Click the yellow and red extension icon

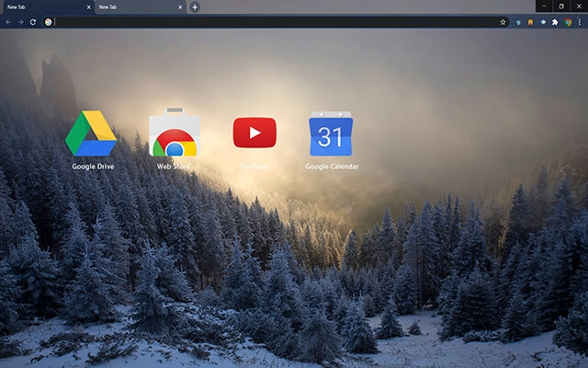click(530, 22)
